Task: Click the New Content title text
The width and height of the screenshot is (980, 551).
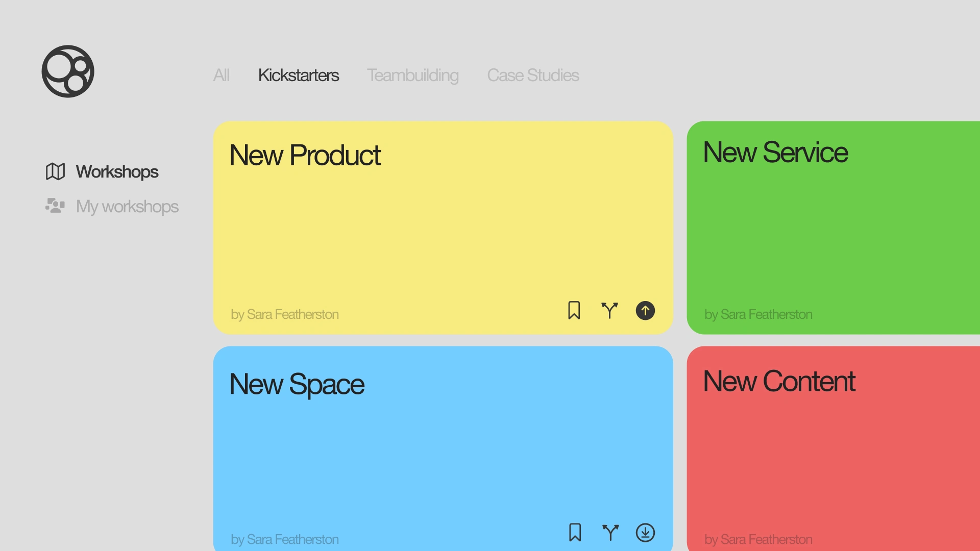Action: (x=779, y=381)
